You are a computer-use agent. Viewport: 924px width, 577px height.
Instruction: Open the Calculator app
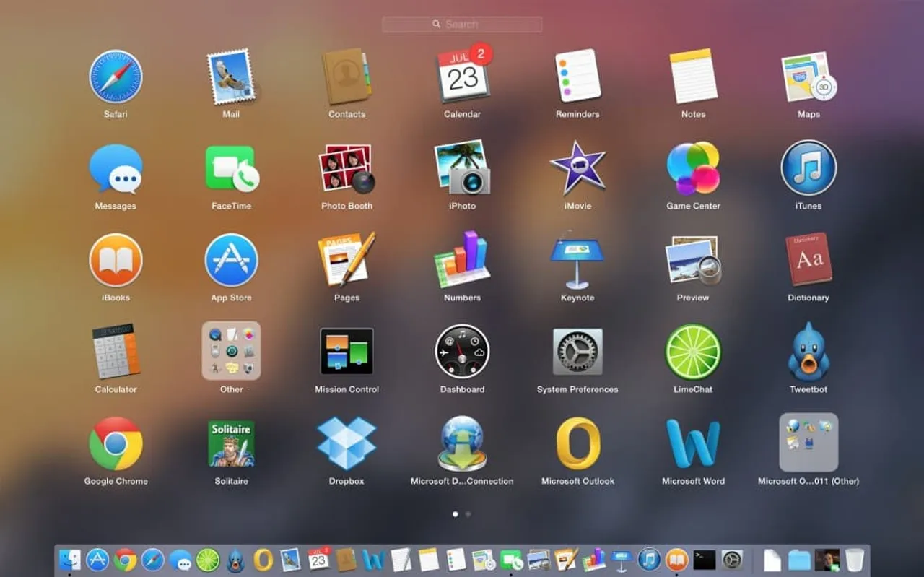coord(115,351)
